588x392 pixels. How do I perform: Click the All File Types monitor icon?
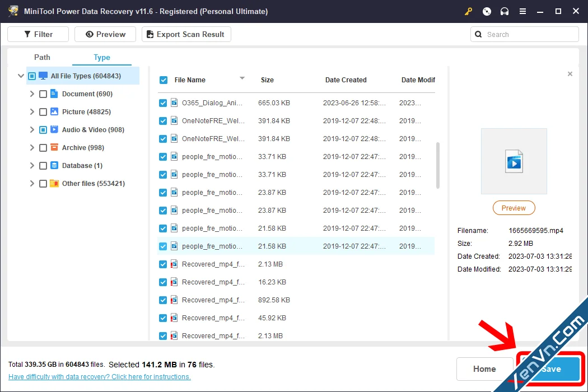[43, 76]
